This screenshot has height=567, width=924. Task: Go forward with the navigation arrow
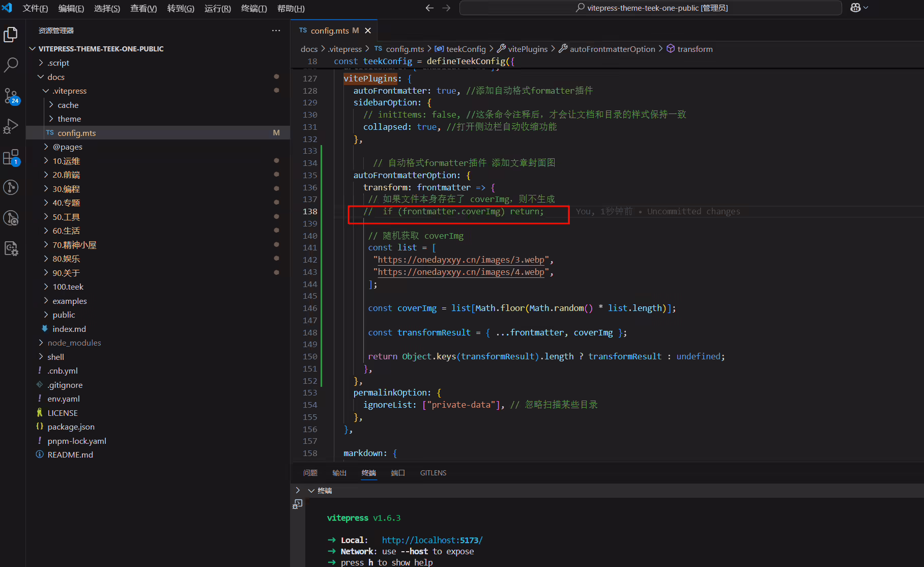446,8
